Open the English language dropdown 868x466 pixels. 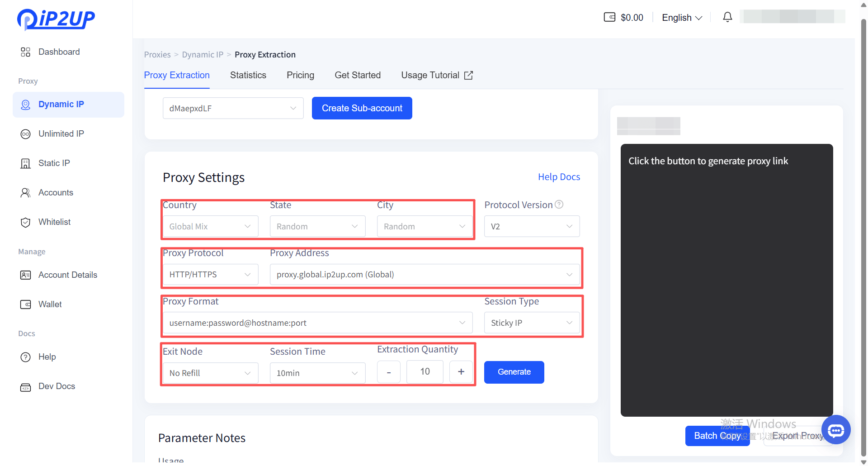682,18
